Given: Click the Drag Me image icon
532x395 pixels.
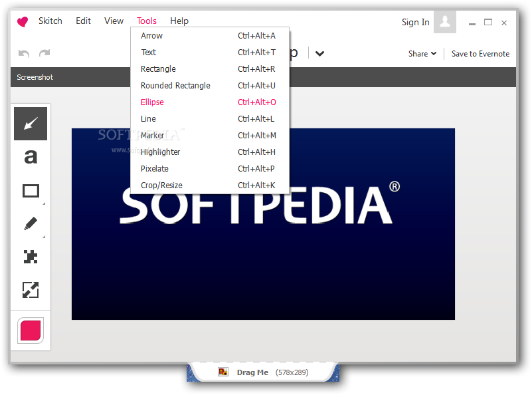Looking at the screenshot, I should [x=223, y=372].
